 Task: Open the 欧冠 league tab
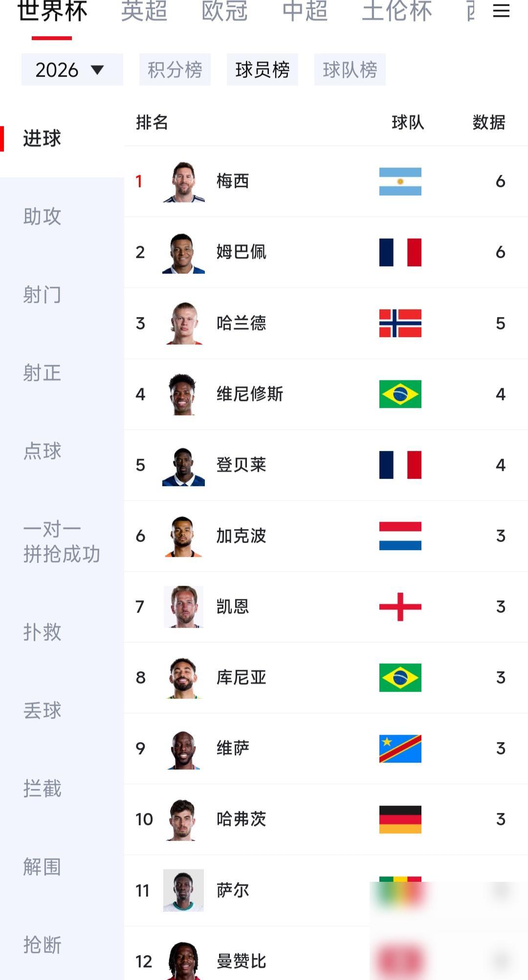(x=225, y=11)
